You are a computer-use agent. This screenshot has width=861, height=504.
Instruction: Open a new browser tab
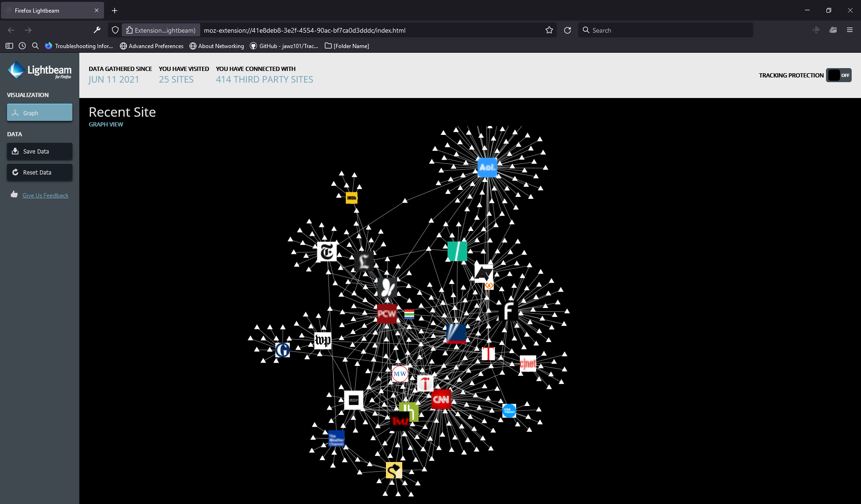114,10
